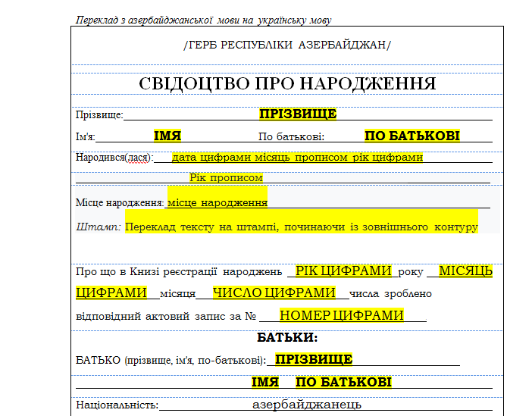Click the СВІДОЦТВО ПРО НАРОДЖЕННЯ title
Screen dimensions: 532x416
287,83
